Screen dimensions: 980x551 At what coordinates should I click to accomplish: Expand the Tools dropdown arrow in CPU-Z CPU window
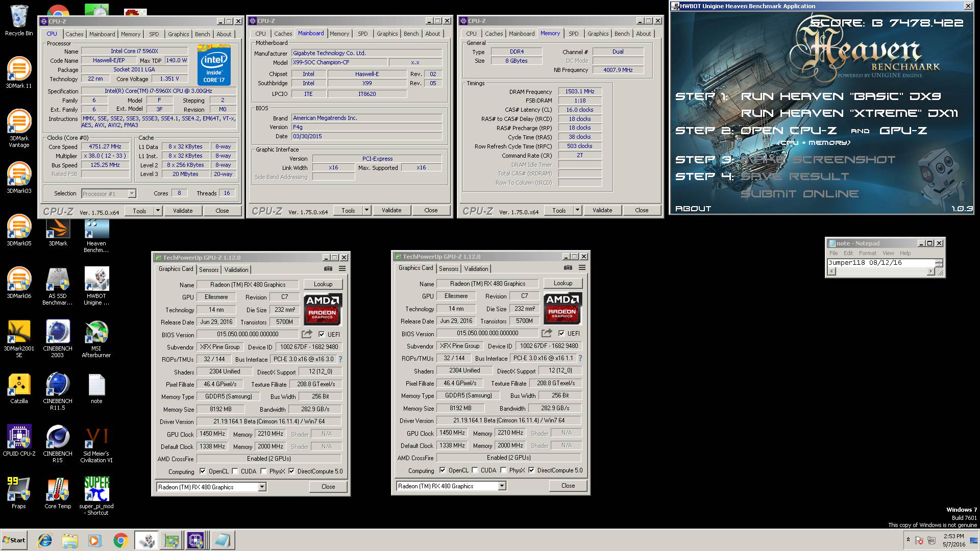point(158,211)
